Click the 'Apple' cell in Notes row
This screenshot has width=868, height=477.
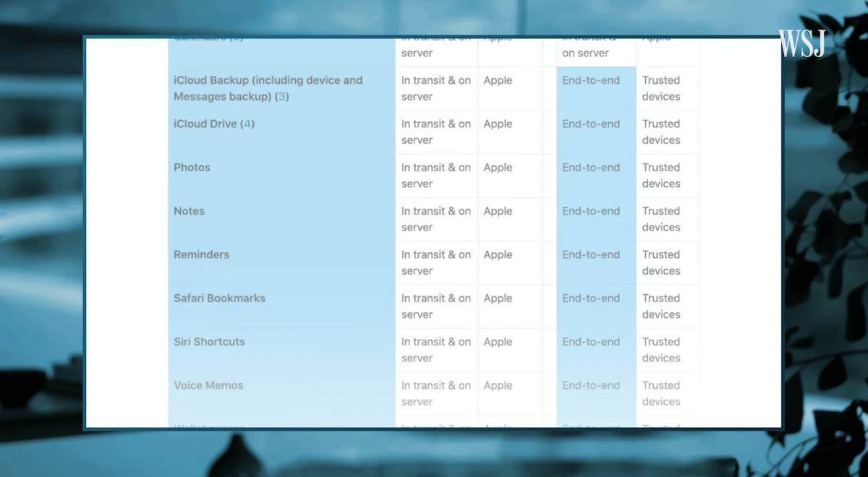(498, 211)
